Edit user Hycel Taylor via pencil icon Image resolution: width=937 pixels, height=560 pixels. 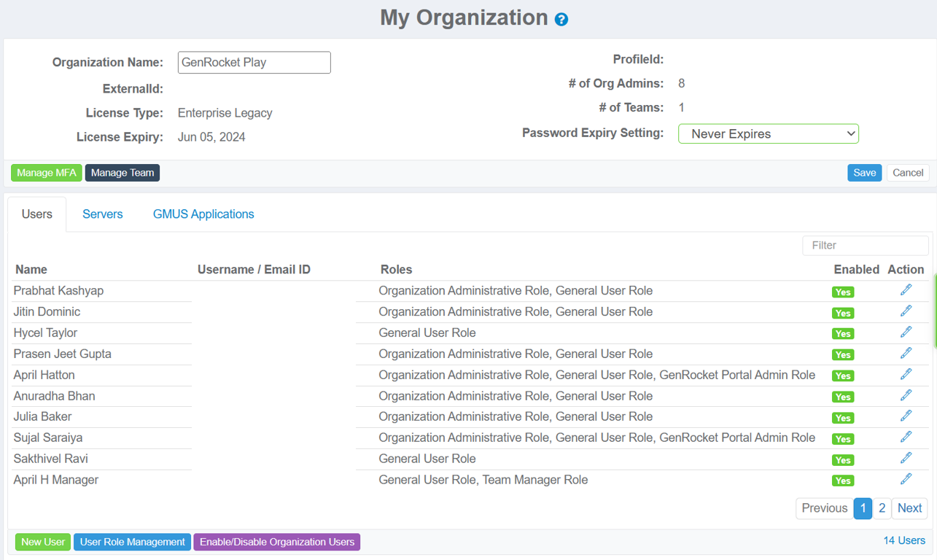(x=906, y=332)
